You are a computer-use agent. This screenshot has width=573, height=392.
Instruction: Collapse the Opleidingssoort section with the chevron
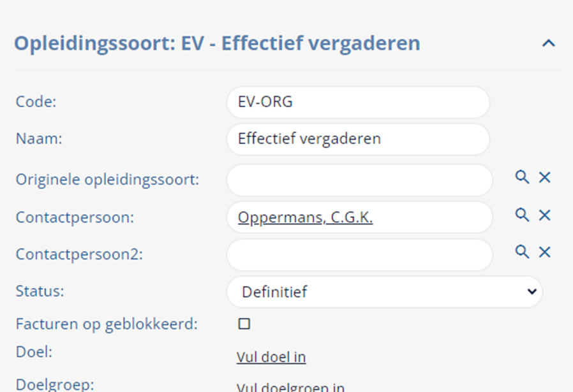(x=548, y=43)
